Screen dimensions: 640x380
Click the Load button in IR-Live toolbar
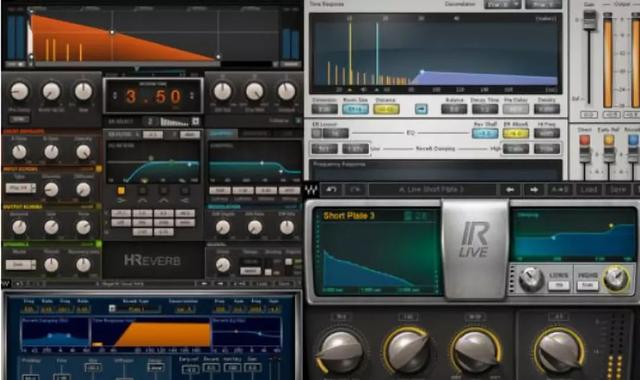[x=589, y=189]
